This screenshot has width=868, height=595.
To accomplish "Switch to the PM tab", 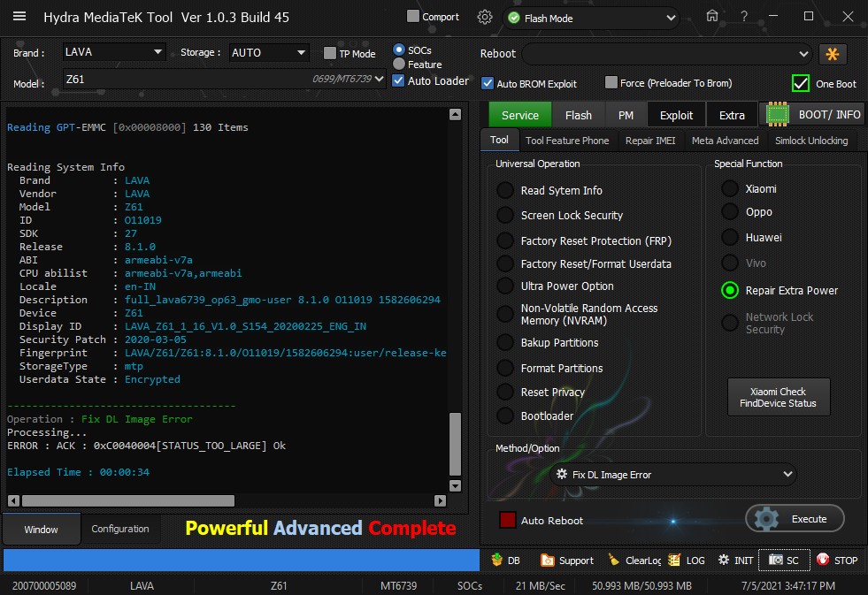I will (x=626, y=115).
